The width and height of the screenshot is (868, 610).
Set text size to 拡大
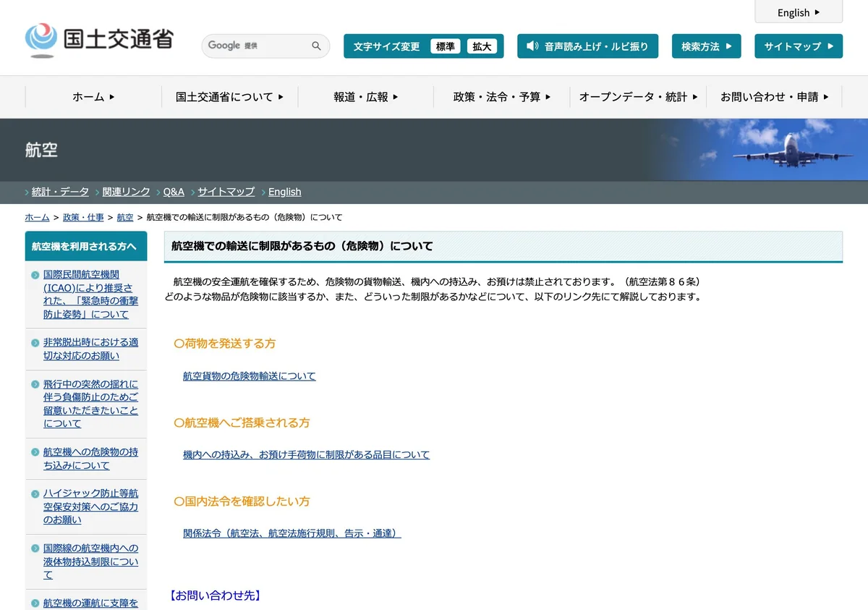click(482, 46)
